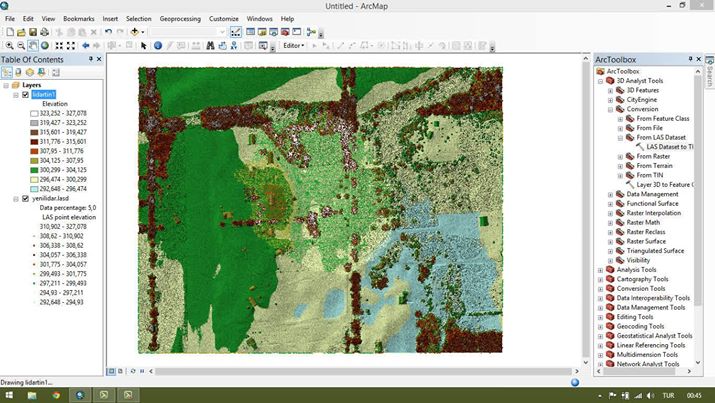715x403 pixels.
Task: Zoom to Full Extent globe icon
Action: pyautogui.click(x=45, y=46)
